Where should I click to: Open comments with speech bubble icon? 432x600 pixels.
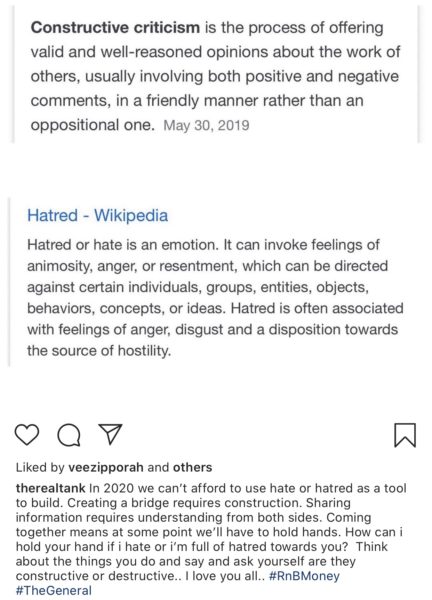(69, 435)
